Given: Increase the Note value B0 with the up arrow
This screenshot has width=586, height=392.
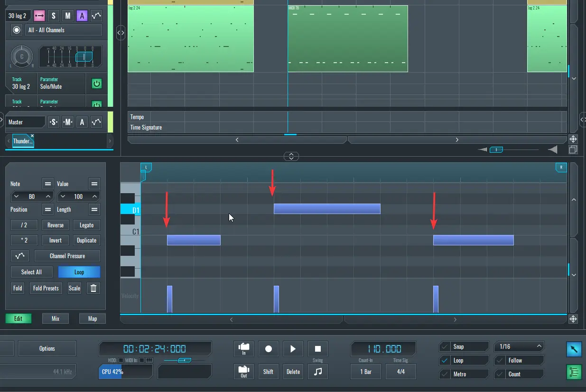Looking at the screenshot, I should [48, 196].
